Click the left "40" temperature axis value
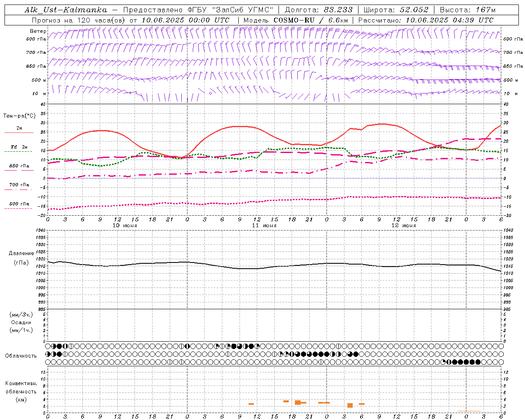Image resolution: width=525 pixels, height=420 pixels. pyautogui.click(x=43, y=104)
